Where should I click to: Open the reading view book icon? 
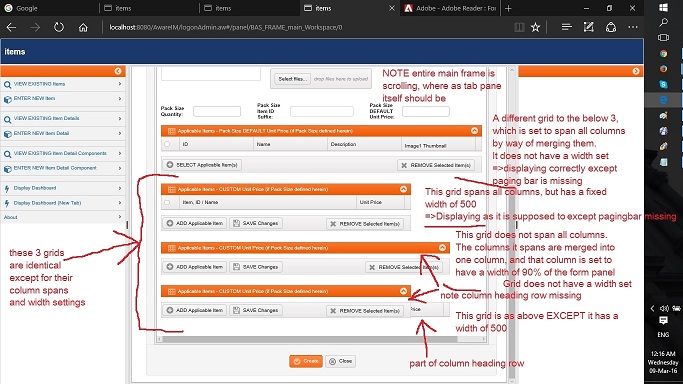click(519, 27)
